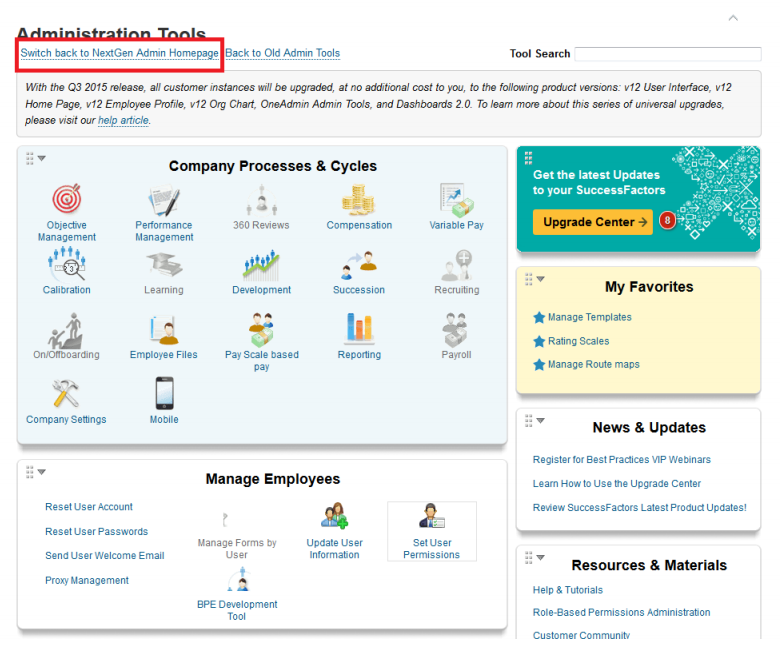Open Objective Management target icon
The width and height of the screenshot is (780, 653).
pyautogui.click(x=67, y=198)
